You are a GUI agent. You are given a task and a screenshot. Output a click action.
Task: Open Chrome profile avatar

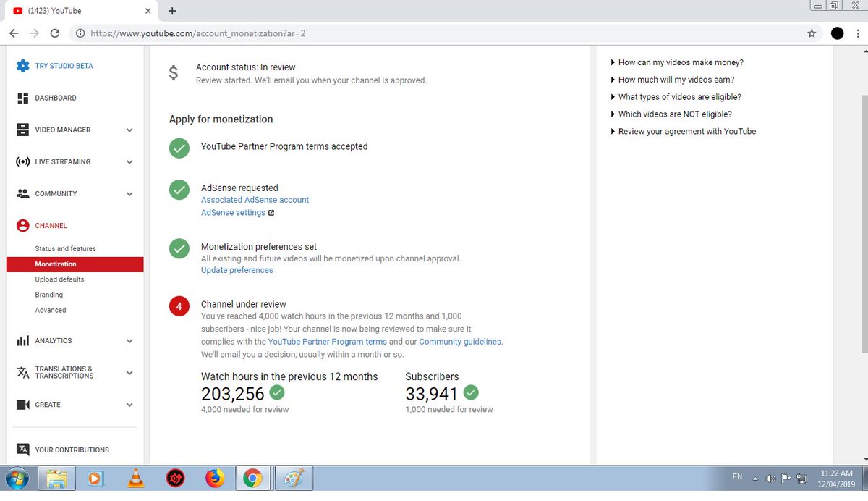click(837, 33)
